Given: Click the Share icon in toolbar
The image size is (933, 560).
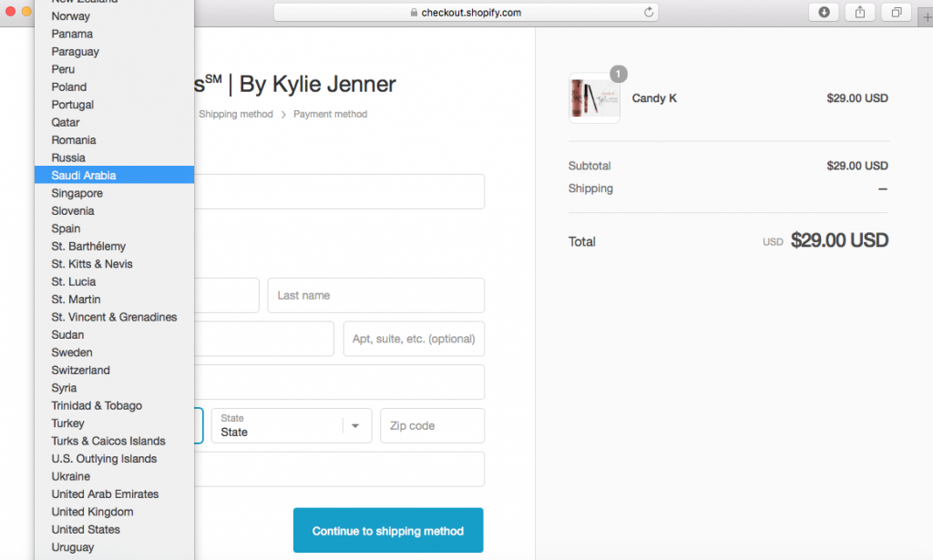Looking at the screenshot, I should [860, 12].
